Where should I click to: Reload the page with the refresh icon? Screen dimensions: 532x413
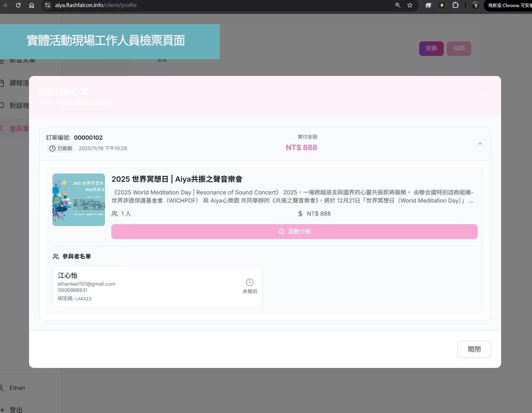[18, 5]
